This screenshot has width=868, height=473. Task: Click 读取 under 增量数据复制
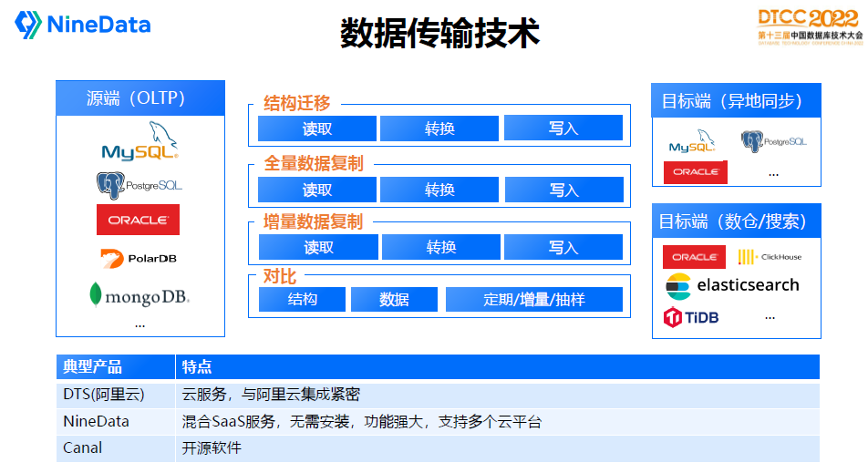318,247
